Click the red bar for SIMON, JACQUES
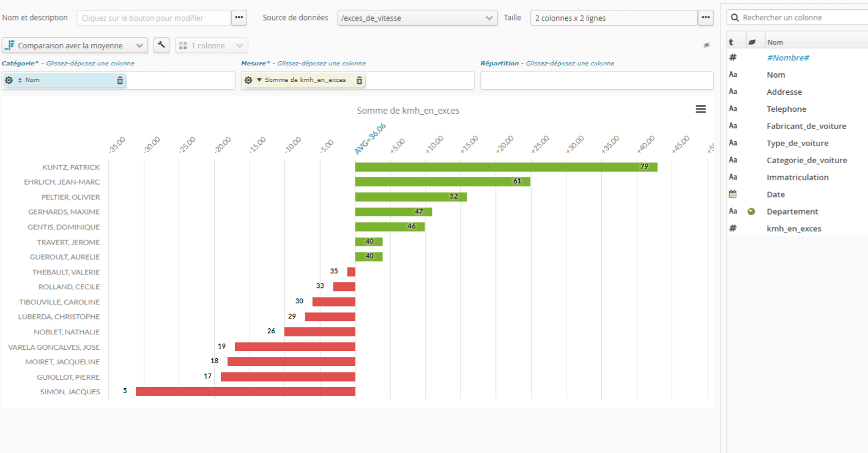Image resolution: width=868 pixels, height=453 pixels. pyautogui.click(x=245, y=391)
